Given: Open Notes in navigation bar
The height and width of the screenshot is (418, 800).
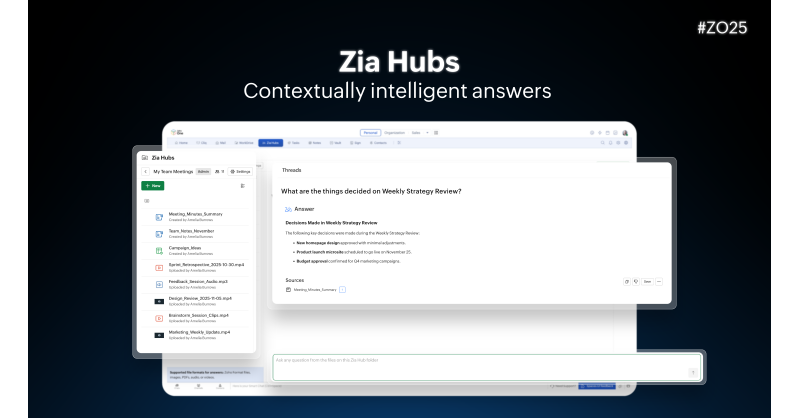Looking at the screenshot, I should pyautogui.click(x=314, y=143).
